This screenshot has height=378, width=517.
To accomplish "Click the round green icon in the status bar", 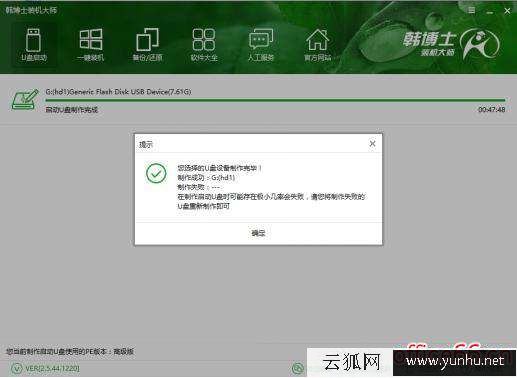I will click(298, 368).
